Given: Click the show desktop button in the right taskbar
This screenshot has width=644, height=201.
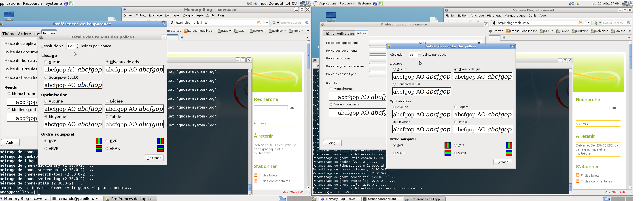Looking at the screenshot, I should 314,199.
